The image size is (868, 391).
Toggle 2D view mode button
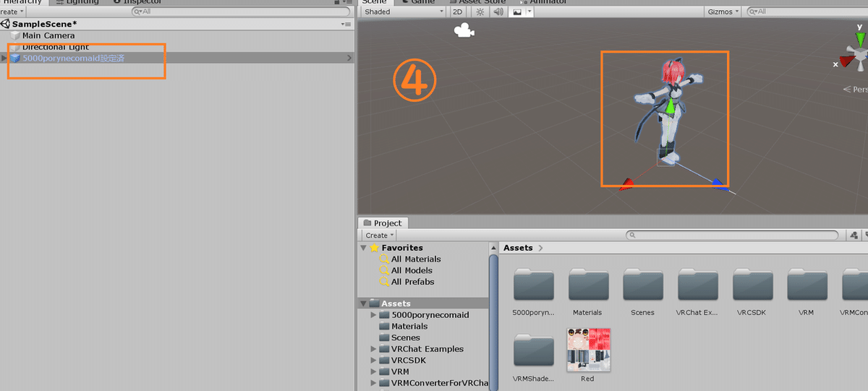[457, 12]
